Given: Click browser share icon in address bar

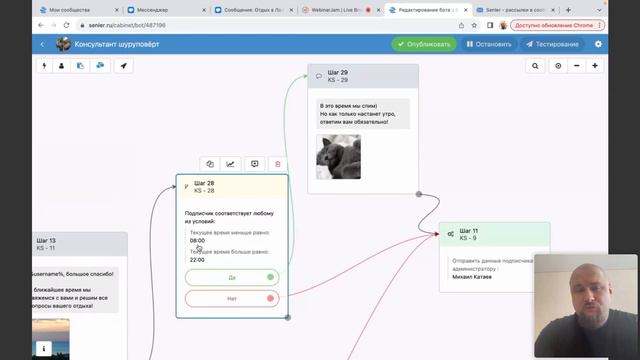Looking at the screenshot, I should click(x=461, y=25).
